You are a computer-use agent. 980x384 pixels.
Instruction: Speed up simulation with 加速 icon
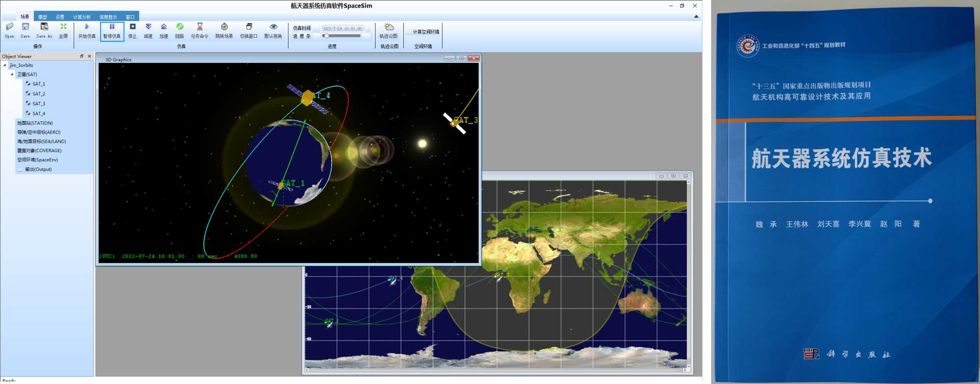point(164,30)
